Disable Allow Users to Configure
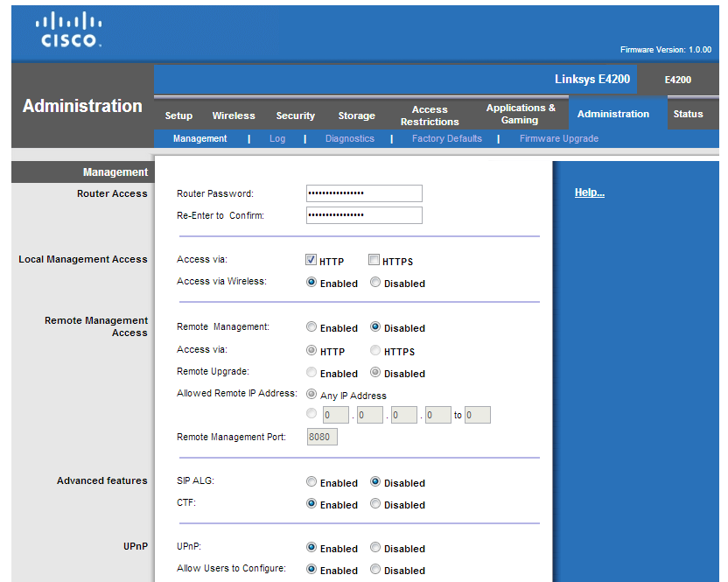728x582 pixels. 375,569
